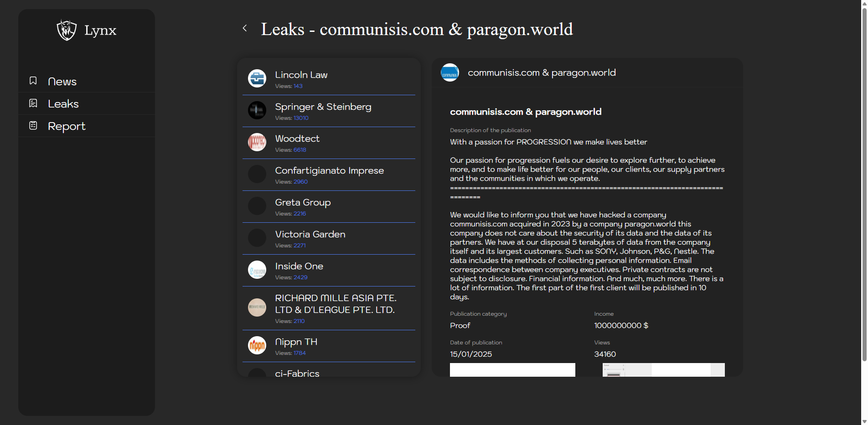Click the communisis avatar in the detail header
Screen dimensions: 868x425
click(450, 73)
